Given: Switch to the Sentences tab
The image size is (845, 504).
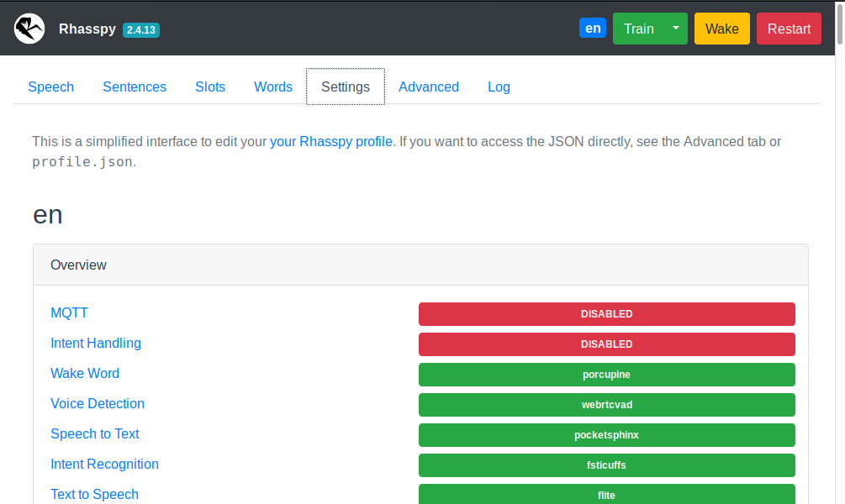Looking at the screenshot, I should pyautogui.click(x=135, y=87).
